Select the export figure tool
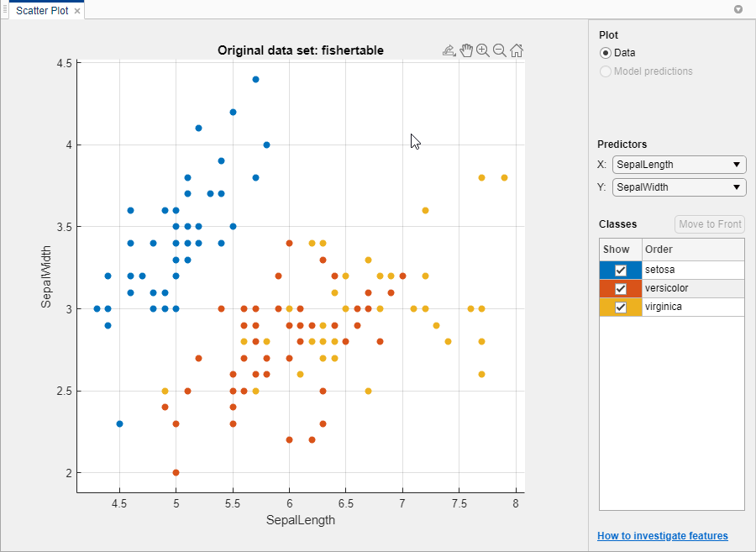Screen dimensions: 756x552 pyautogui.click(x=449, y=50)
